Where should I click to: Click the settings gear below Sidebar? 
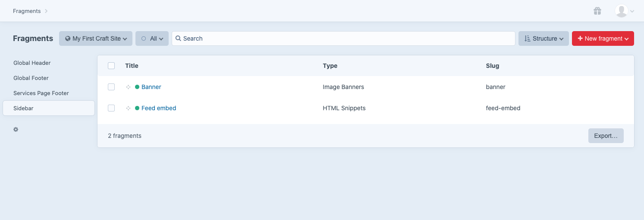click(x=16, y=129)
